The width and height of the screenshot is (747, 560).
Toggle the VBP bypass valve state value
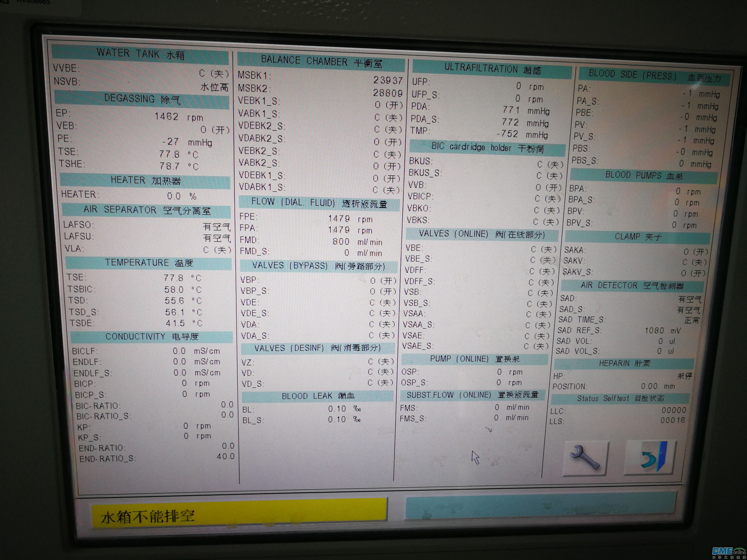pos(383,281)
